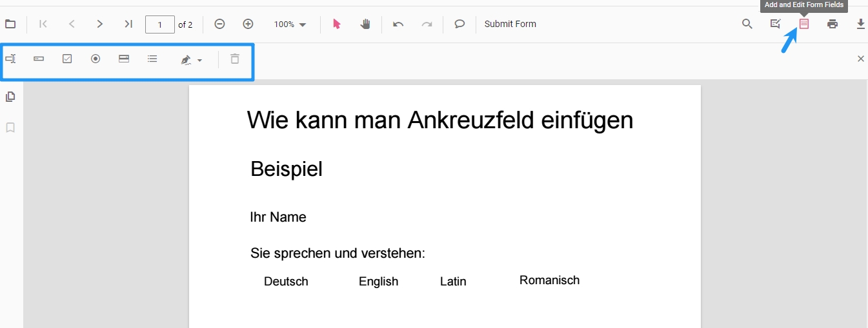
Task: Click 'Sie sprechen und verstehen:' text
Action: [338, 253]
